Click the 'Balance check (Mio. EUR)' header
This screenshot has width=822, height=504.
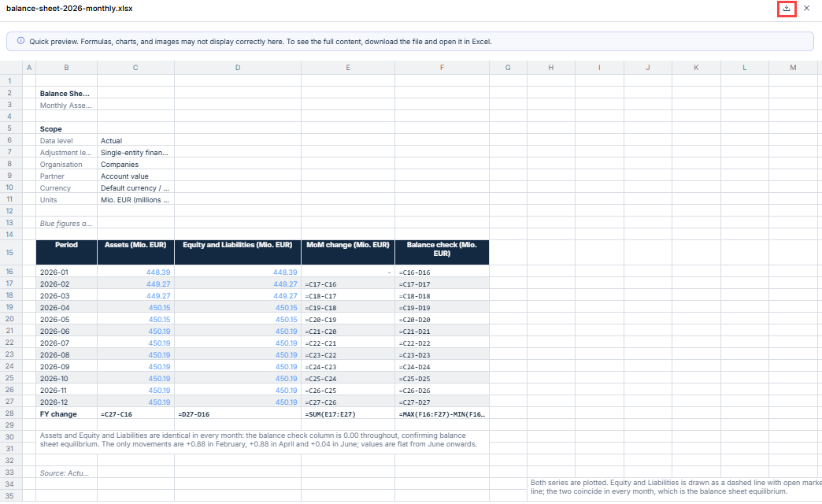[442, 252]
